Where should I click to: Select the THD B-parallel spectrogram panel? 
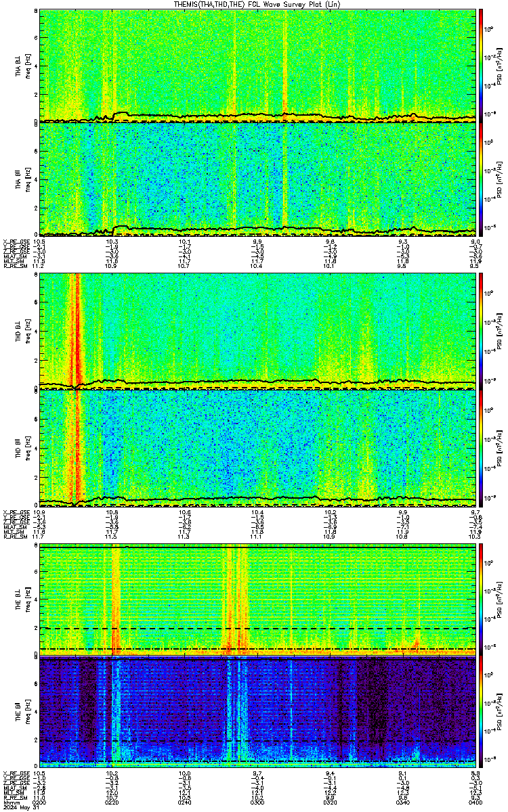pos(258,448)
